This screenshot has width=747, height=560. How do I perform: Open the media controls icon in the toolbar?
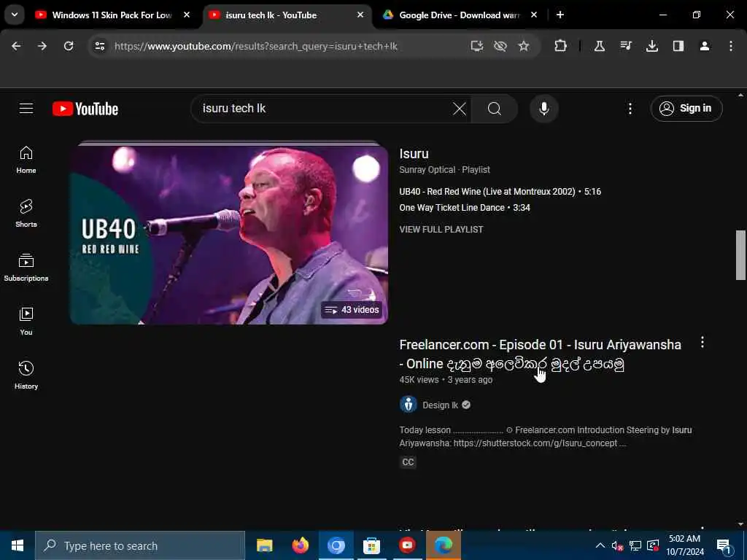(x=625, y=46)
